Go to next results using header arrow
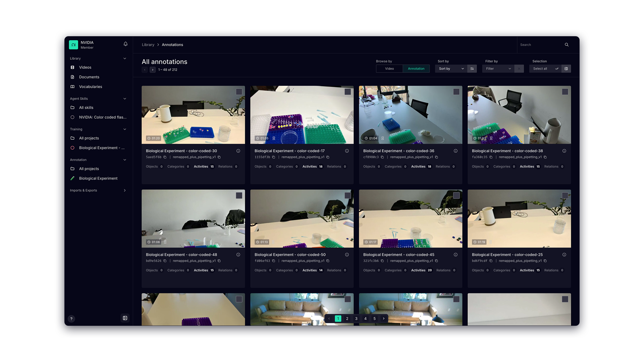 (x=153, y=70)
